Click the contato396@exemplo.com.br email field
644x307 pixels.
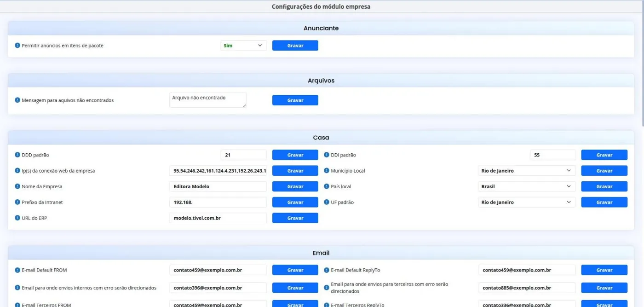[218, 288]
